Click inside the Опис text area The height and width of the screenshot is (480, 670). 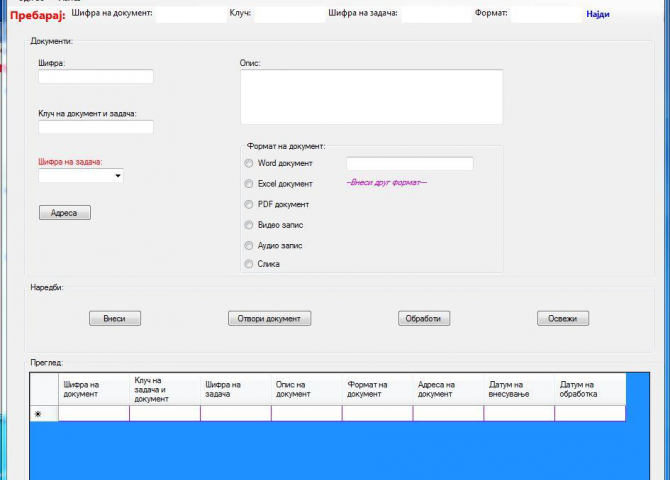370,97
